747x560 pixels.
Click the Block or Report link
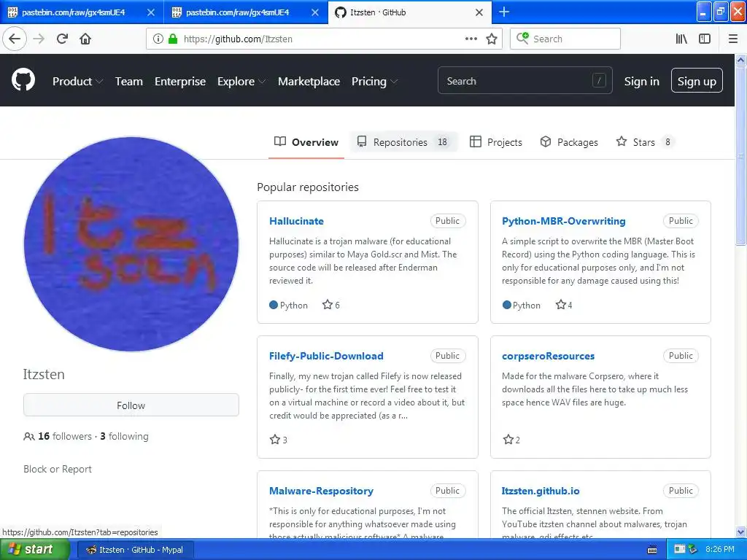pos(58,469)
